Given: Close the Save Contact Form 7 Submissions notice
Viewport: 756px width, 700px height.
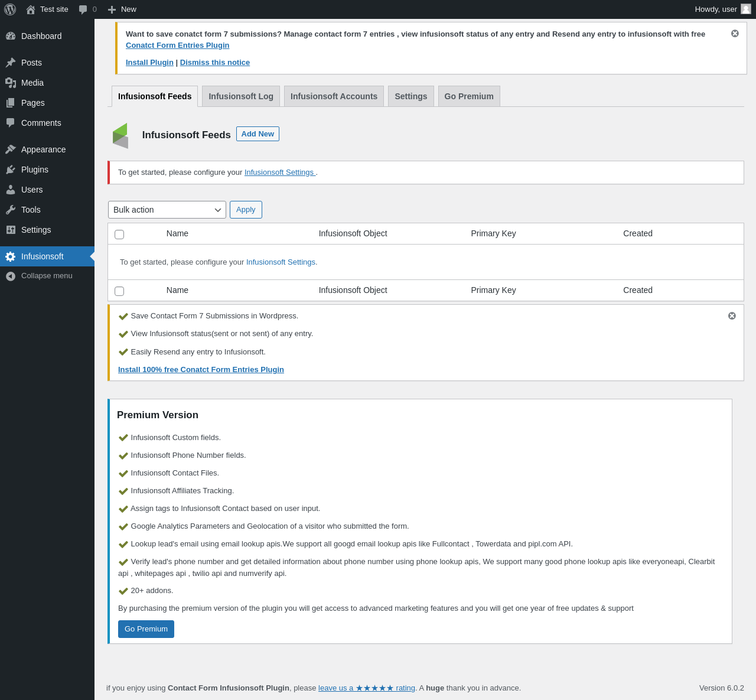Looking at the screenshot, I should coord(732,316).
